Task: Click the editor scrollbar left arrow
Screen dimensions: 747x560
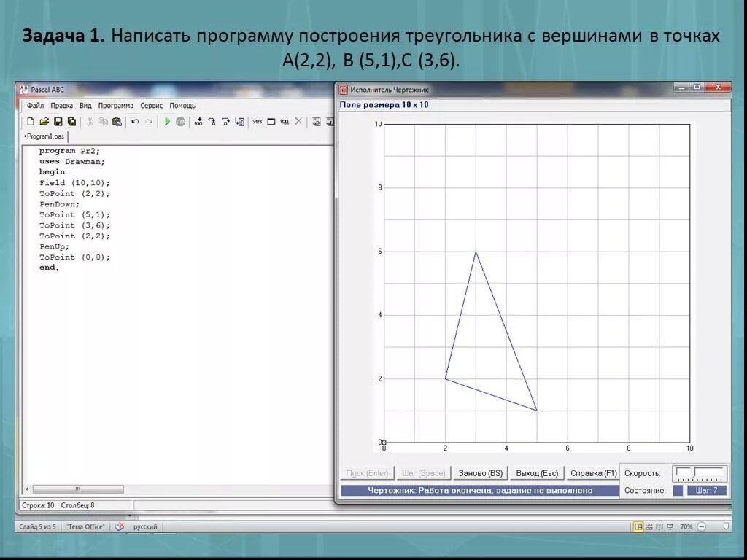Action: tap(27, 489)
